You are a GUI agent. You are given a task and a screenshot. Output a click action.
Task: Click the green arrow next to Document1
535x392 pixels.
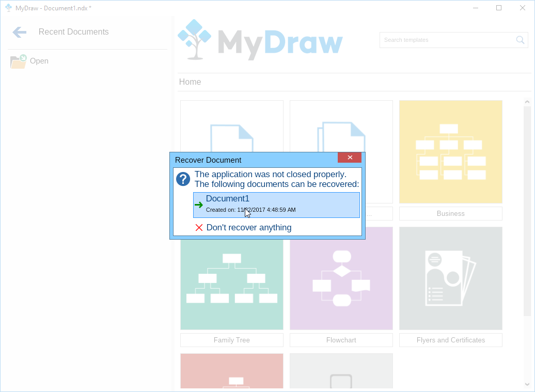coord(199,205)
